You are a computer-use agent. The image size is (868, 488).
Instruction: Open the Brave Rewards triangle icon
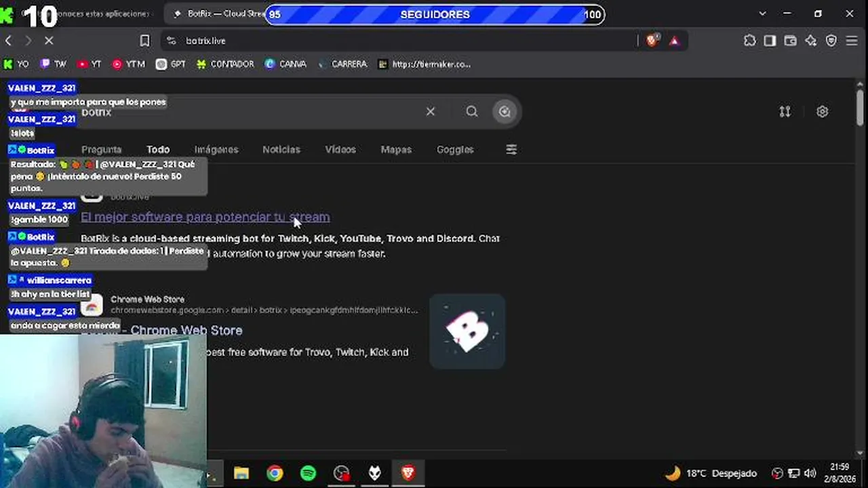click(674, 41)
